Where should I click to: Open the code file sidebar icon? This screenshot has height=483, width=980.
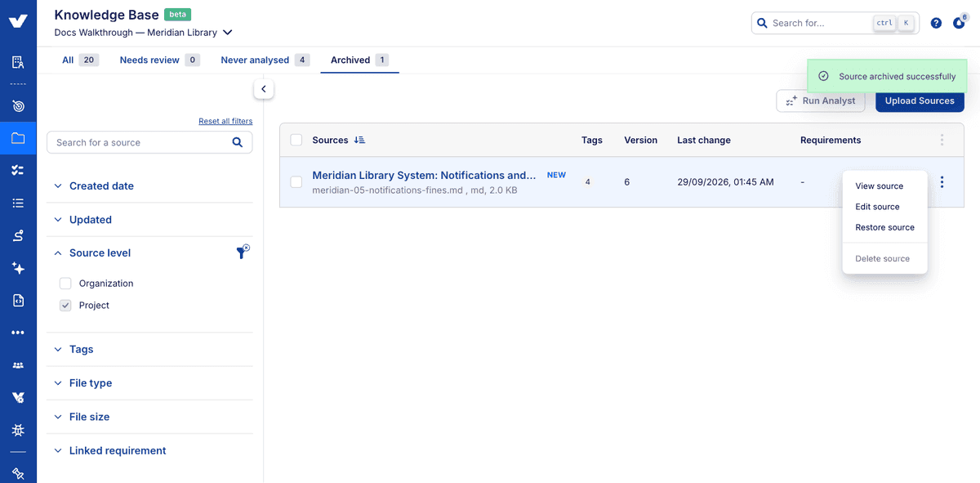point(18,300)
